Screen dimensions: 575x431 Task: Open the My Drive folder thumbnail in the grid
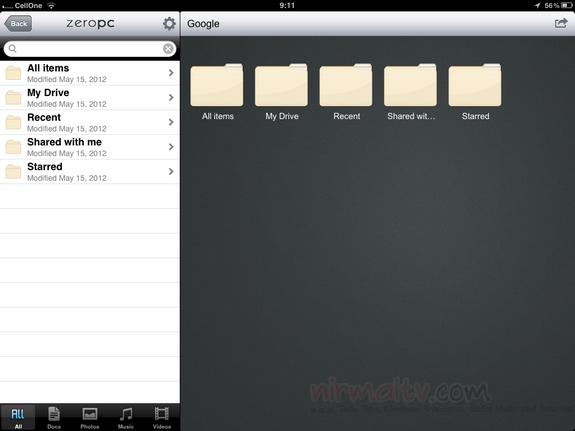[281, 85]
